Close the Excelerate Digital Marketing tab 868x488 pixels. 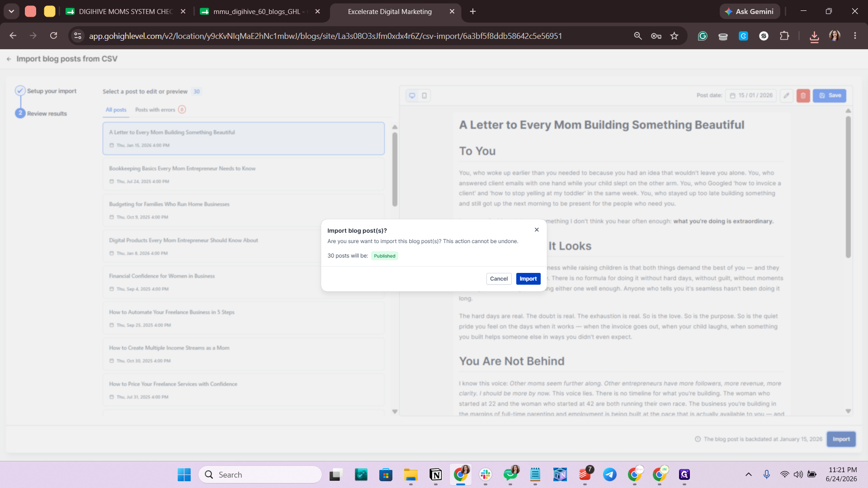(x=452, y=11)
